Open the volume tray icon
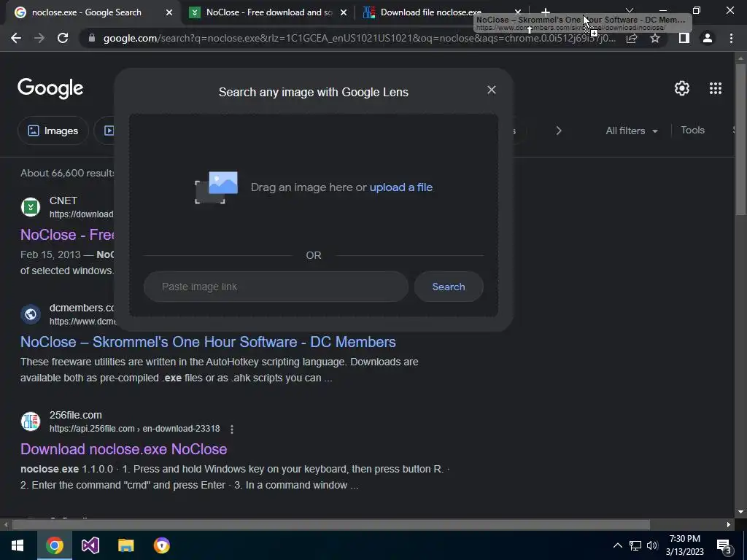The height and width of the screenshot is (560, 747). [652, 545]
